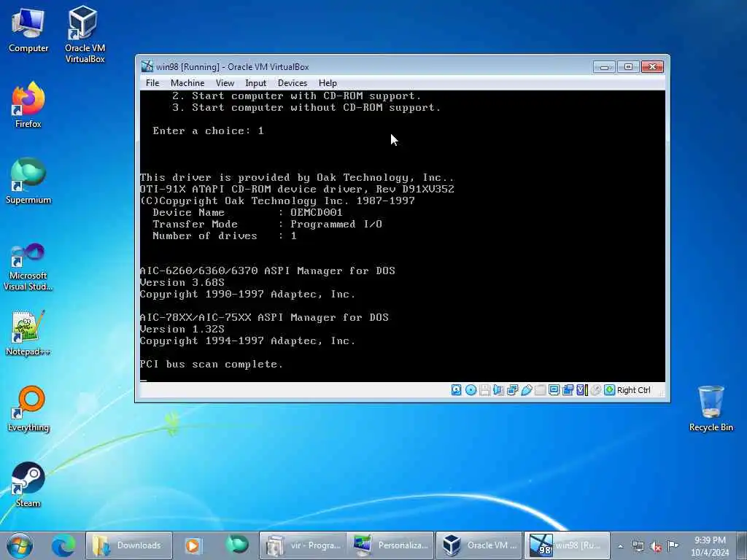Click the Show desktop strip
The width and height of the screenshot is (747, 560).
click(743, 545)
